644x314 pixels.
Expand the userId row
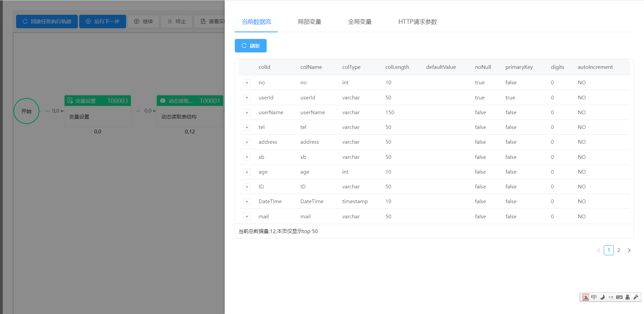pyautogui.click(x=247, y=98)
